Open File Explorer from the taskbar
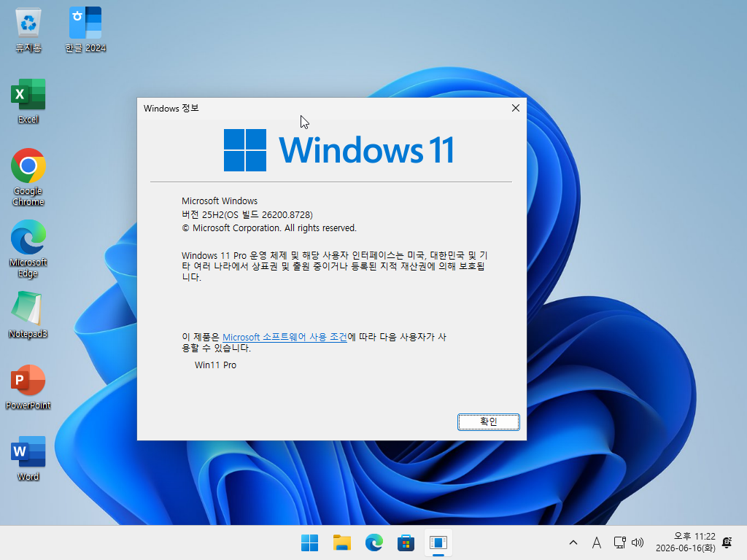The image size is (747, 560). pyautogui.click(x=341, y=542)
